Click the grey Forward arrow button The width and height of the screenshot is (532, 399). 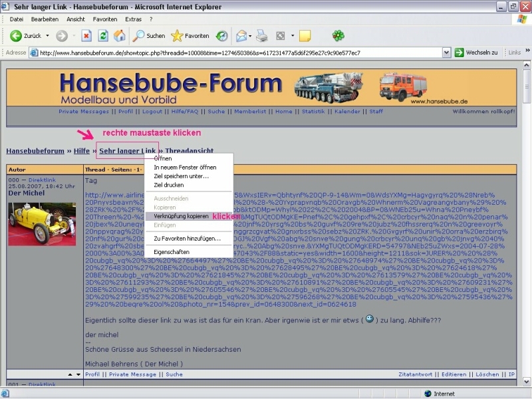(62, 36)
